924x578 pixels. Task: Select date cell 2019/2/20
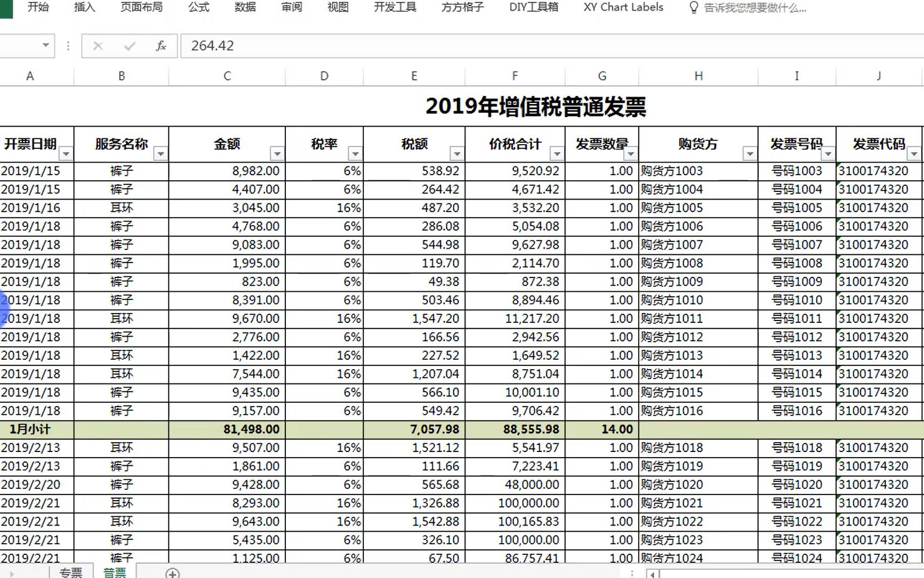pyautogui.click(x=37, y=484)
